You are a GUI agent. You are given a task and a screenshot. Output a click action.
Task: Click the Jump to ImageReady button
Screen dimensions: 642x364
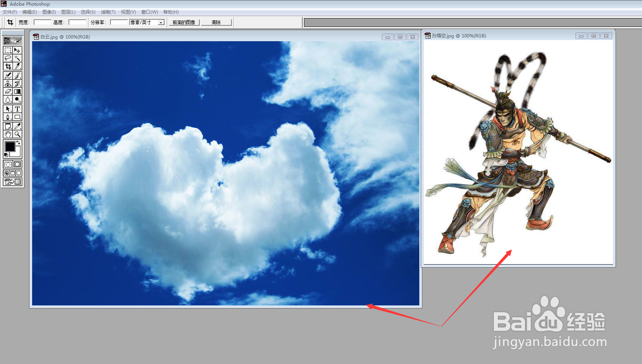click(x=12, y=182)
